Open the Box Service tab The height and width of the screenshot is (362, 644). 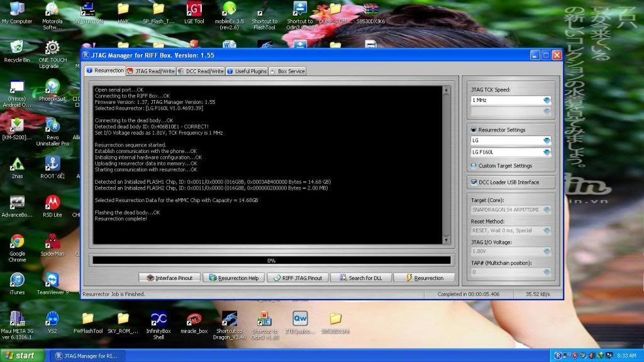click(x=287, y=71)
